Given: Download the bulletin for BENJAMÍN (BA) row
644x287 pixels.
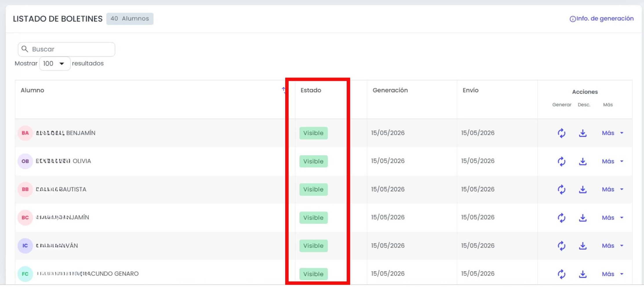Looking at the screenshot, I should pos(583,133).
